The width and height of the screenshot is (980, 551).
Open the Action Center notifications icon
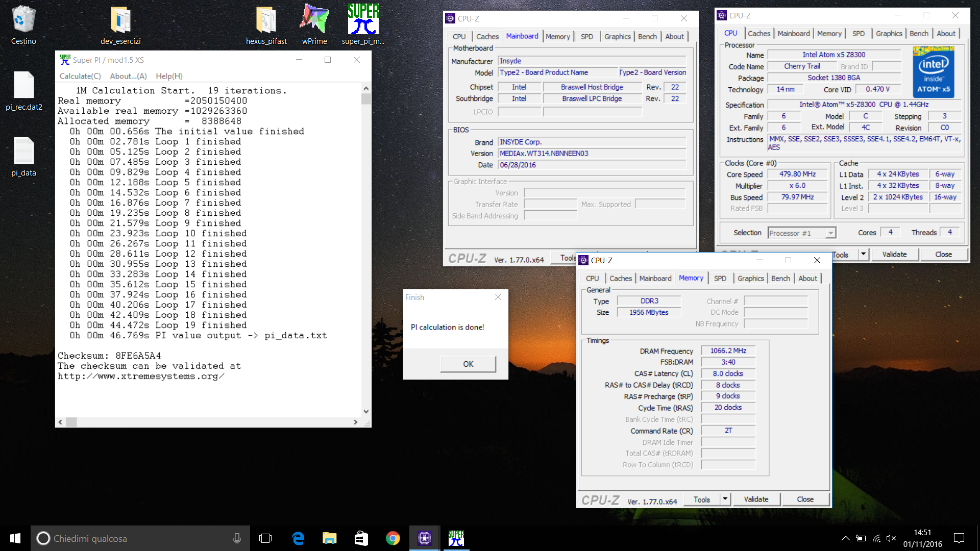pyautogui.click(x=959, y=538)
